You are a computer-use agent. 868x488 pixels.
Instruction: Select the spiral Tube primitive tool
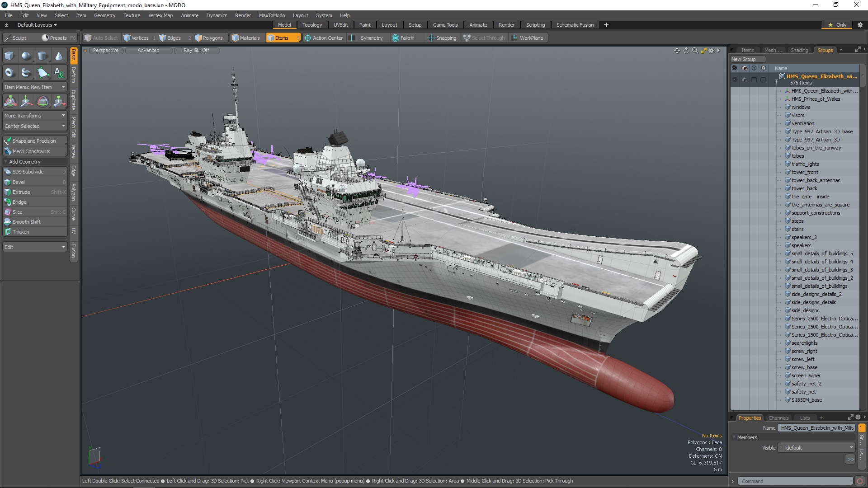tap(26, 72)
